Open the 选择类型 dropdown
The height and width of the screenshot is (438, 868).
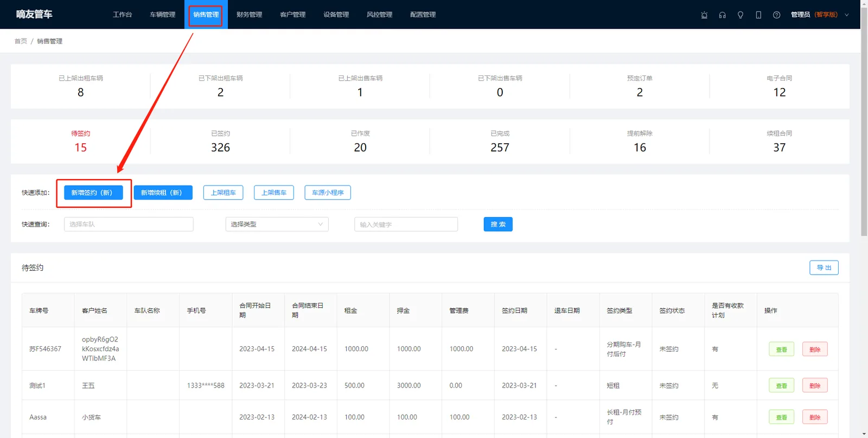pos(277,224)
